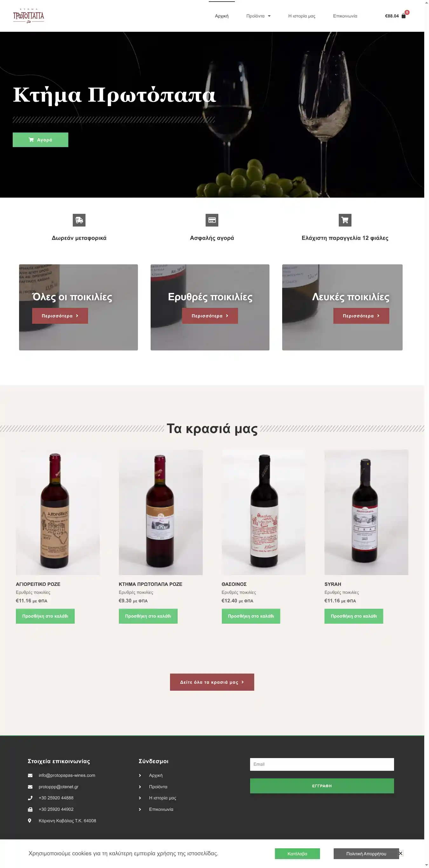Image resolution: width=429 pixels, height=868 pixels.
Task: Click the green Αγορά button
Action: coord(40,140)
